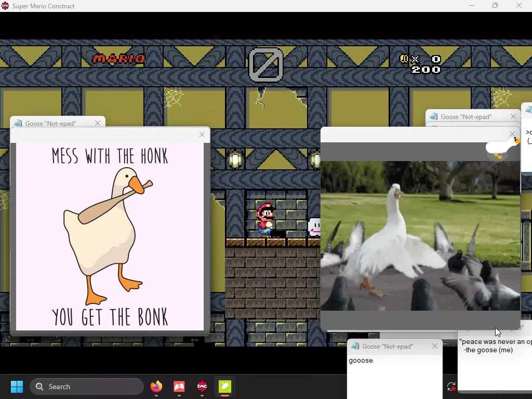Image resolution: width=532 pixels, height=399 pixels.
Task: Click Goose Not-epad title above honk image
Action: [x=50, y=124]
